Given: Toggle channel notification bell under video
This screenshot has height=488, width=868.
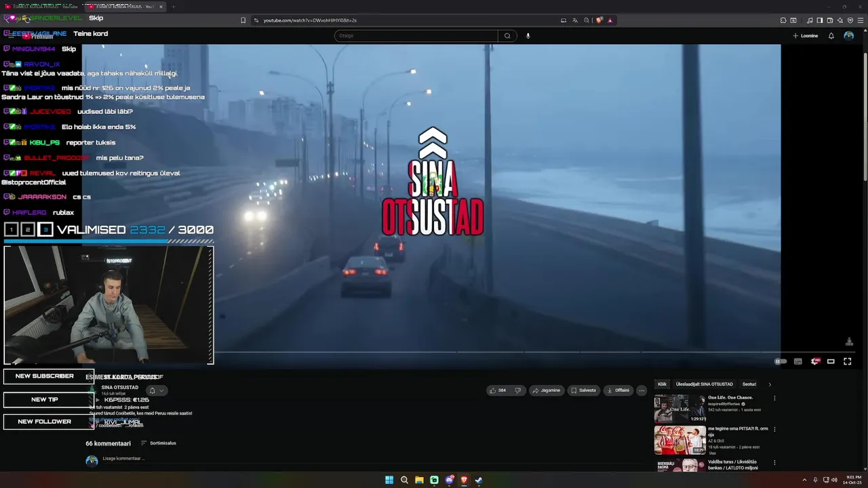Looking at the screenshot, I should [152, 390].
